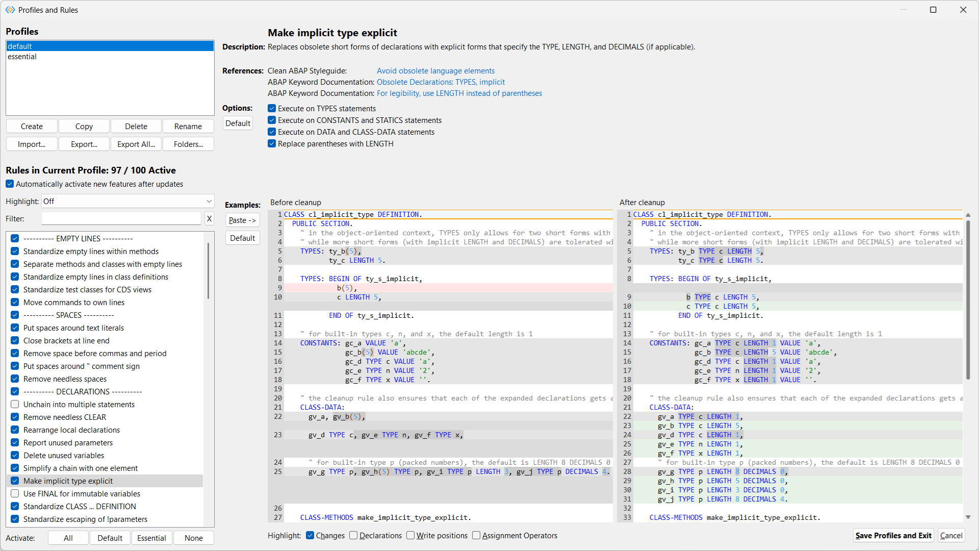Cancel the dialog

(x=951, y=536)
